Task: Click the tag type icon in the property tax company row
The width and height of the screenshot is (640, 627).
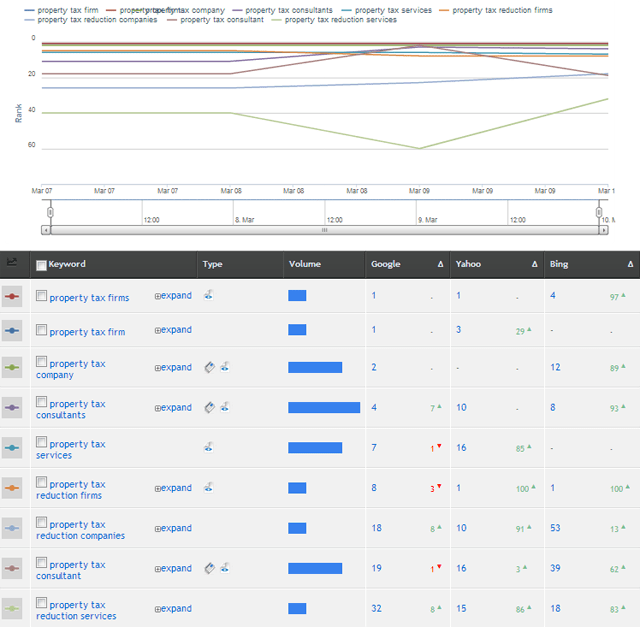Action: [x=210, y=367]
